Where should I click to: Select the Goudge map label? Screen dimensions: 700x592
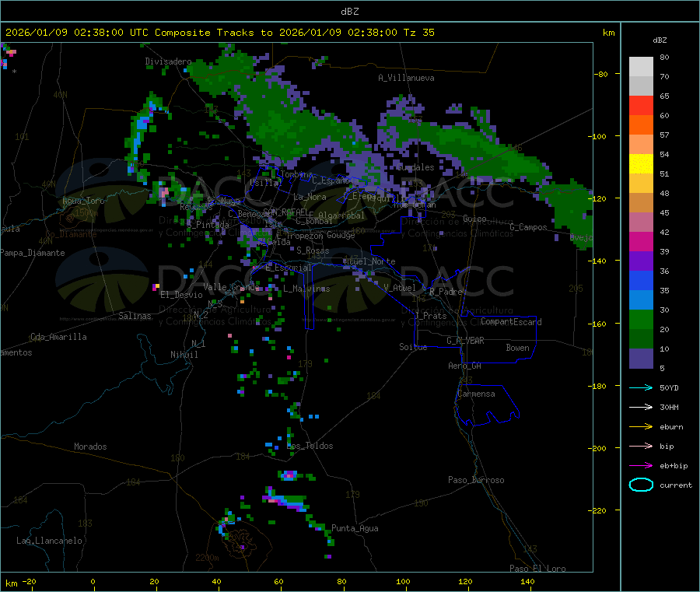(341, 235)
